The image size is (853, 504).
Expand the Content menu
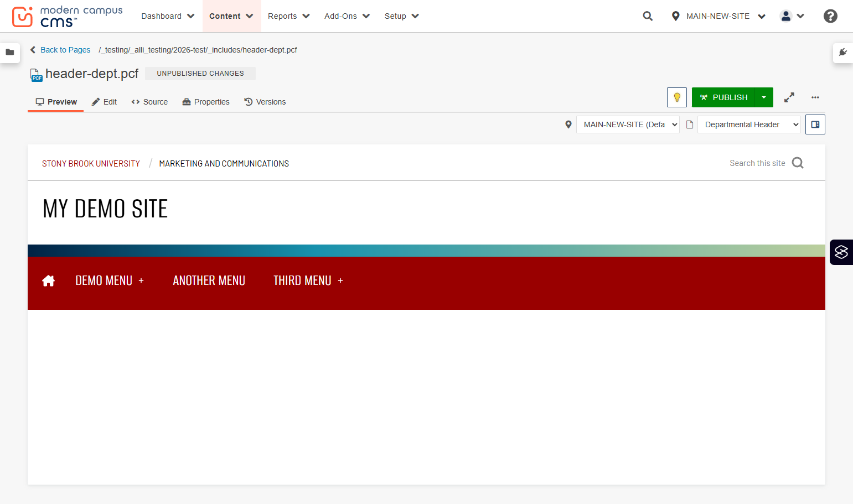(x=231, y=16)
